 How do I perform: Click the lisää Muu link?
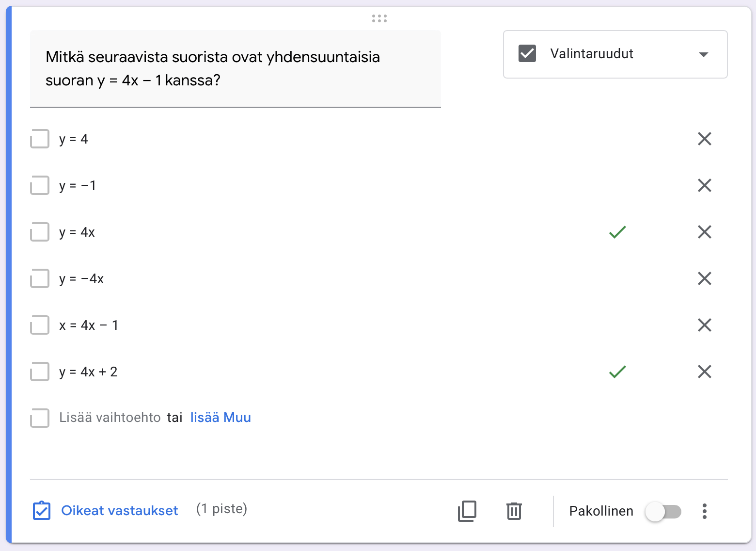[x=220, y=418]
